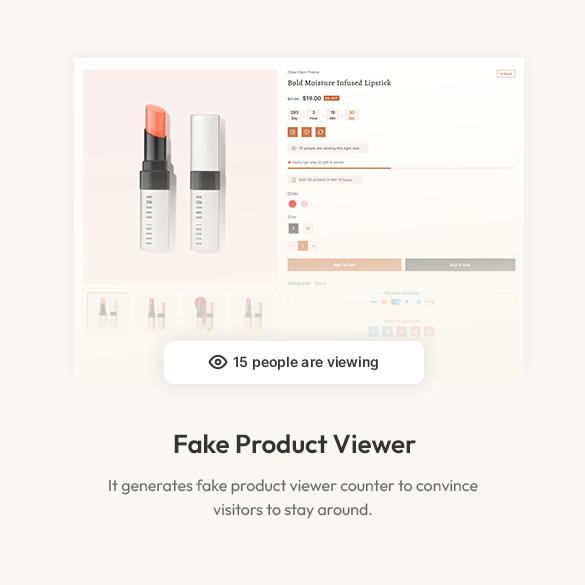The height and width of the screenshot is (585, 585).
Task: Click the YouTube share icon
Action: 429,331
